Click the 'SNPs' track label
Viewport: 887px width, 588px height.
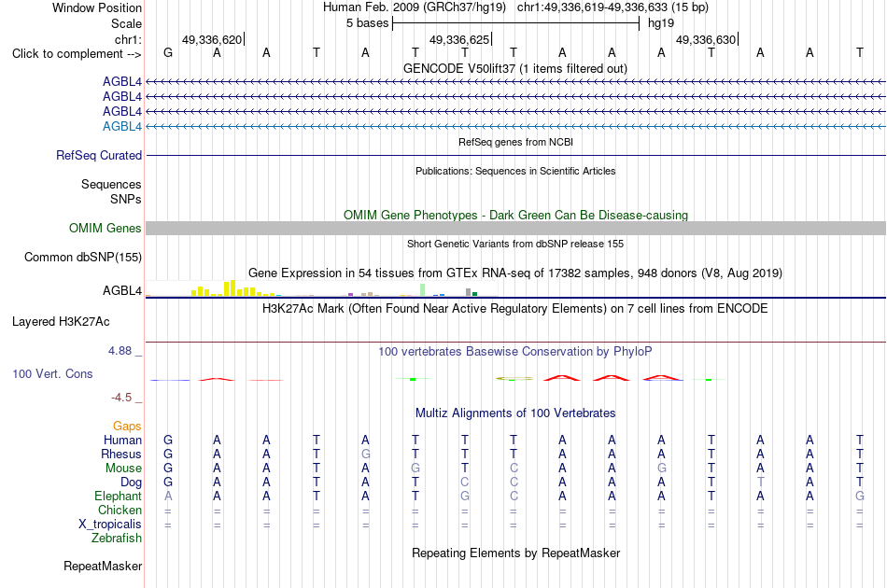pos(126,199)
